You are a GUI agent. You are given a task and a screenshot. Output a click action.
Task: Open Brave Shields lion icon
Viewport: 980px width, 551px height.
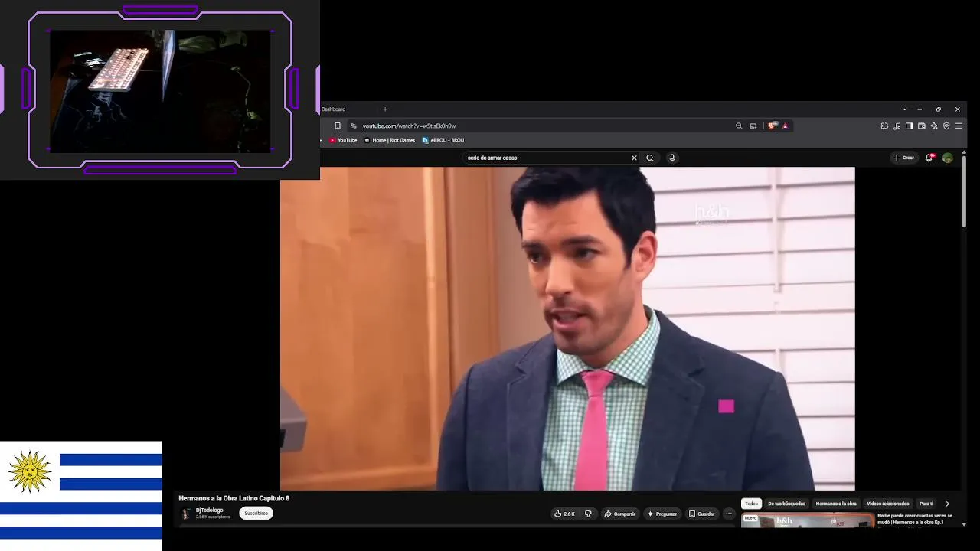[x=772, y=126]
